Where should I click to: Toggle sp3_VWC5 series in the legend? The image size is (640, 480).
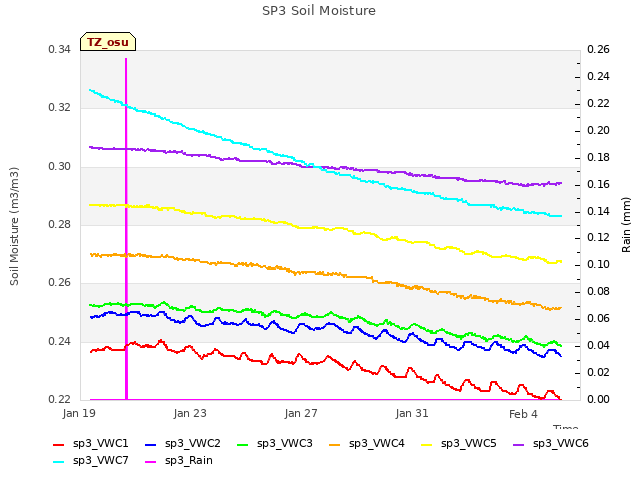pos(458,444)
